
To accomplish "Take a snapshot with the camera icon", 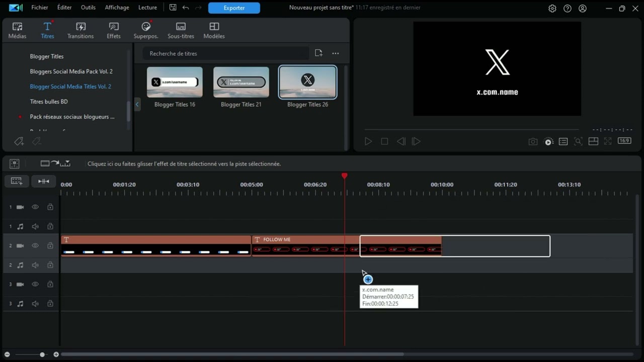I will pyautogui.click(x=533, y=142).
